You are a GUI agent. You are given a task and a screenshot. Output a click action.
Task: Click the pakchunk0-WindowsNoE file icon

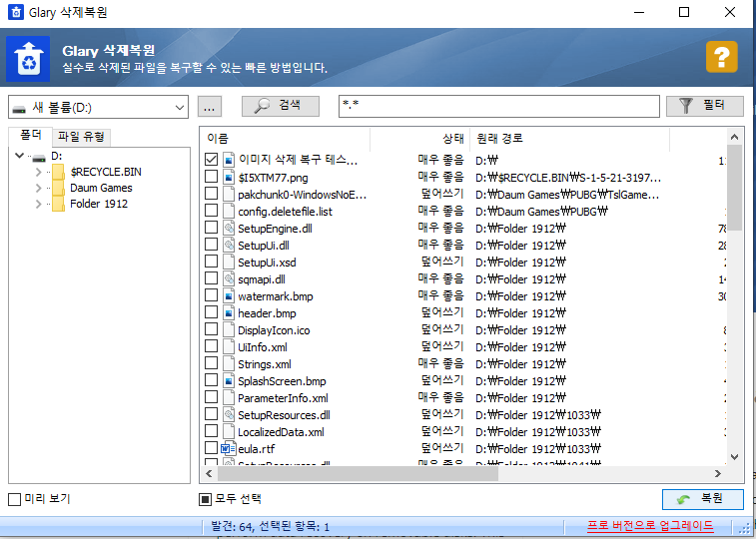[x=229, y=194]
